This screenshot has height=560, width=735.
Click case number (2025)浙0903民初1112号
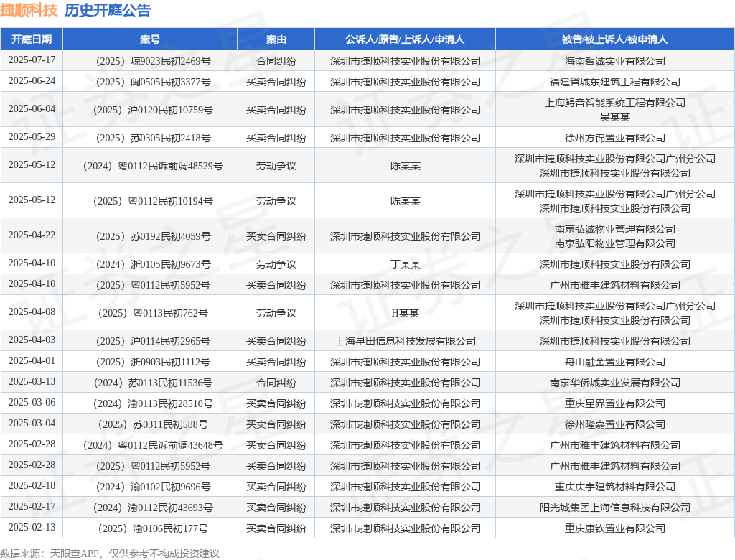(x=153, y=362)
